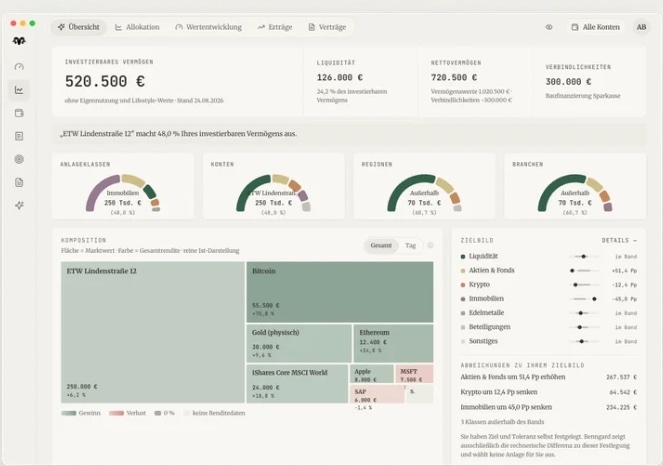Screen dimensions: 663x466
Task: Open the dashboard gauge icon in sidebar
Action: coord(19,66)
